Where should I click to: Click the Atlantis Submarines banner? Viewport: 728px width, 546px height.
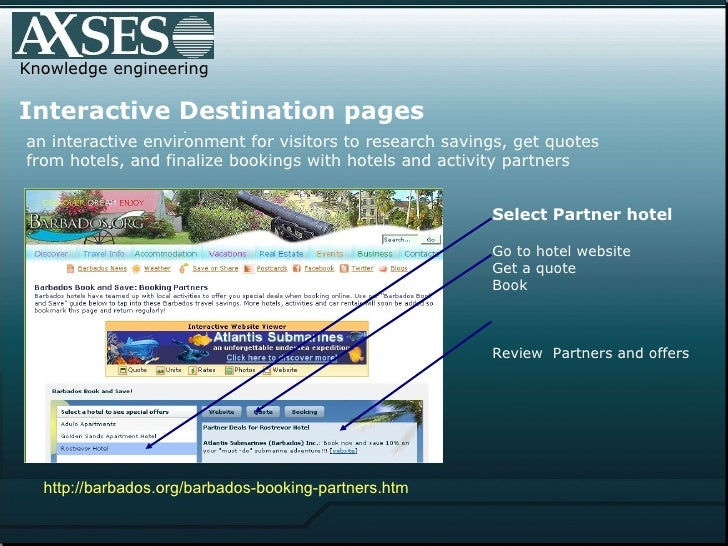pos(236,347)
